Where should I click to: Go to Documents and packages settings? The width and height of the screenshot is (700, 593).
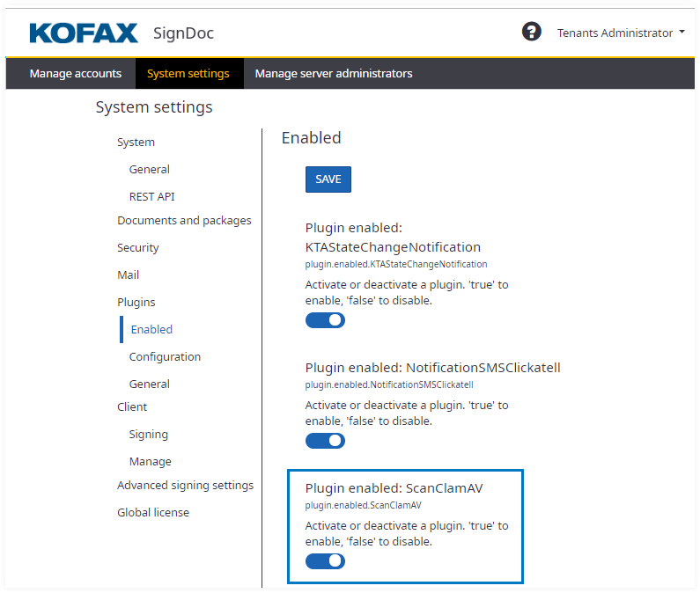184,220
